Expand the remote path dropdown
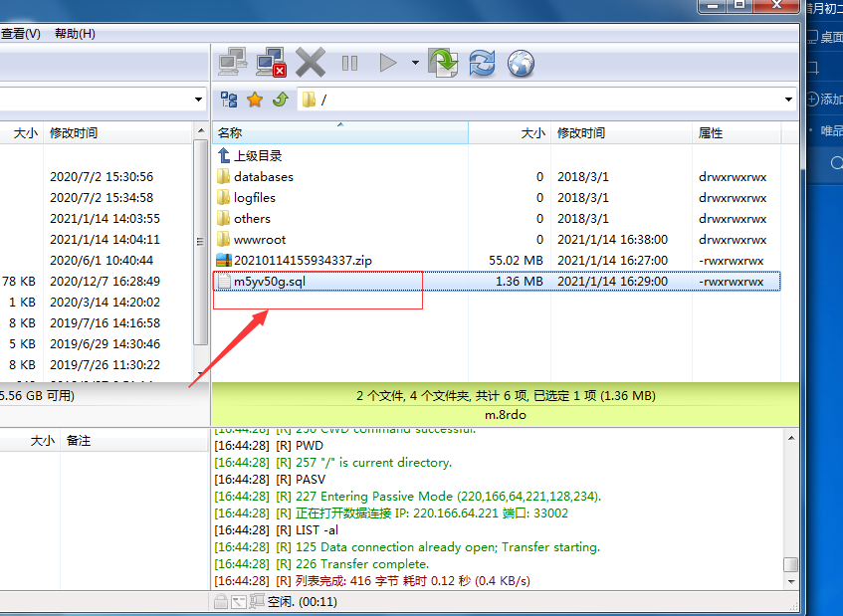Image resolution: width=843 pixels, height=616 pixels. [788, 100]
